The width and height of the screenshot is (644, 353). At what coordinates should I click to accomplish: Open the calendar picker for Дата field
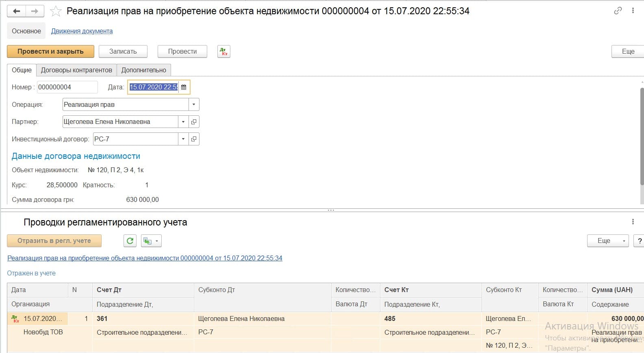[184, 87]
